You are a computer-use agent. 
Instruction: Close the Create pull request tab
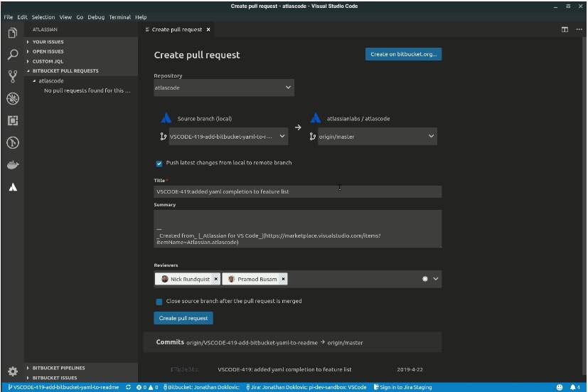208,30
